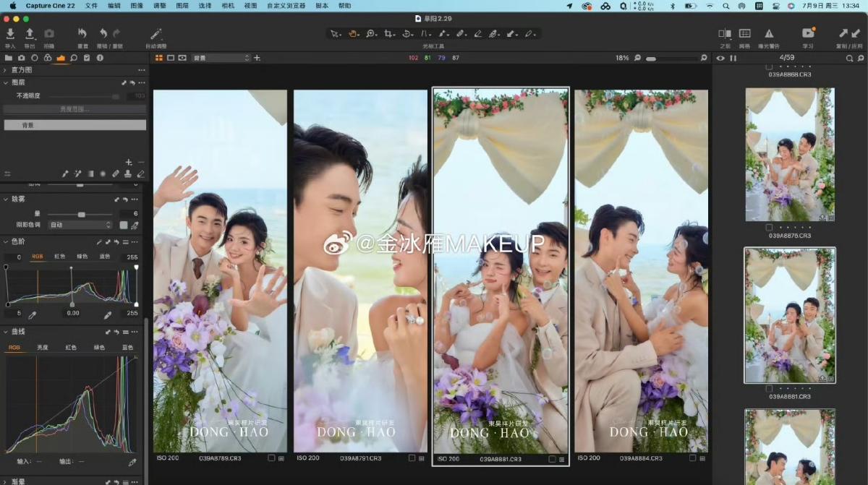Open the Before/After comparison view icon
The image size is (868, 485).
click(724, 34)
